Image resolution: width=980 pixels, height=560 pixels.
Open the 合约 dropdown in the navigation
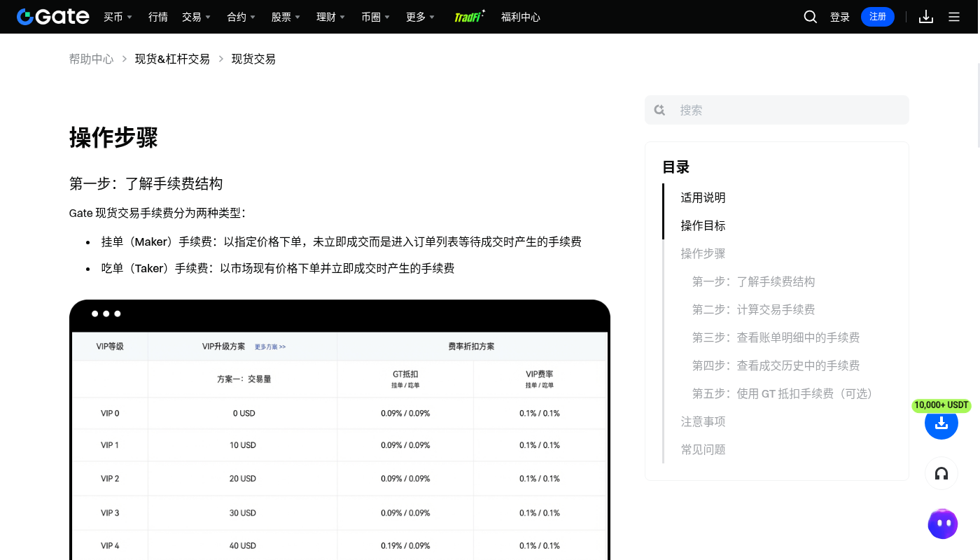point(241,17)
